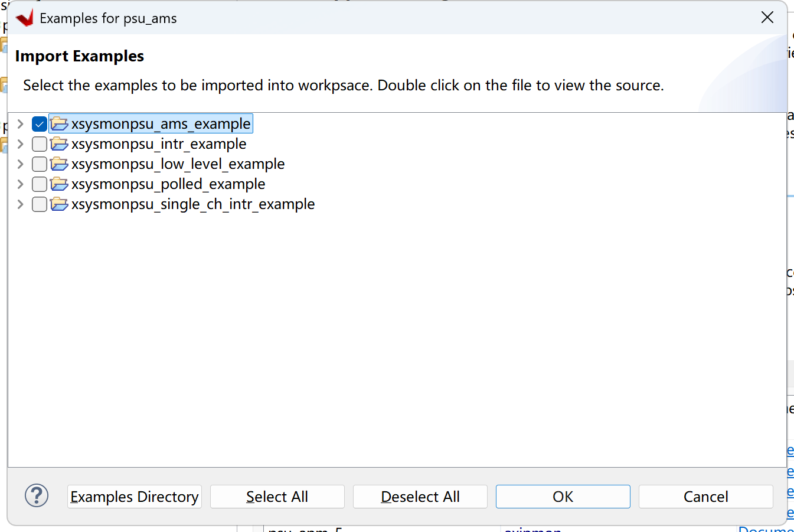Uncheck the xsysmonpsu_ams_example checkbox
The image size is (794, 532).
pyautogui.click(x=40, y=124)
